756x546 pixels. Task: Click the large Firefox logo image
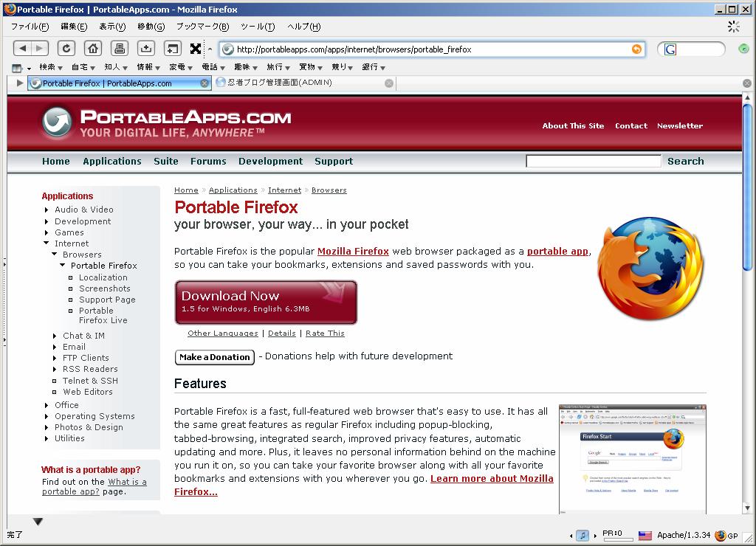[x=650, y=268]
